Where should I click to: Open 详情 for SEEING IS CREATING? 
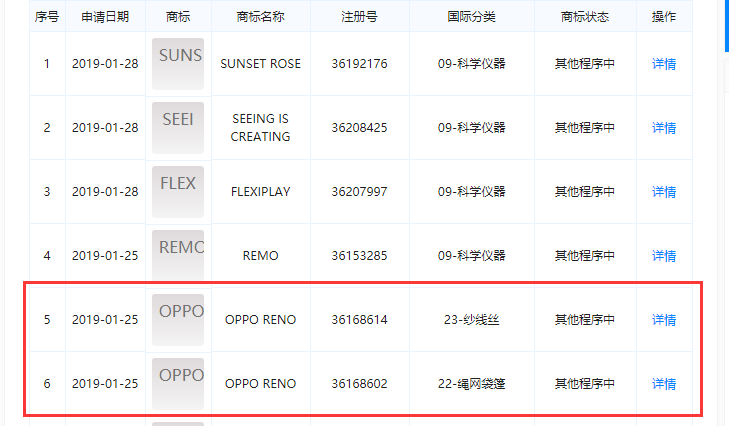pyautogui.click(x=663, y=128)
